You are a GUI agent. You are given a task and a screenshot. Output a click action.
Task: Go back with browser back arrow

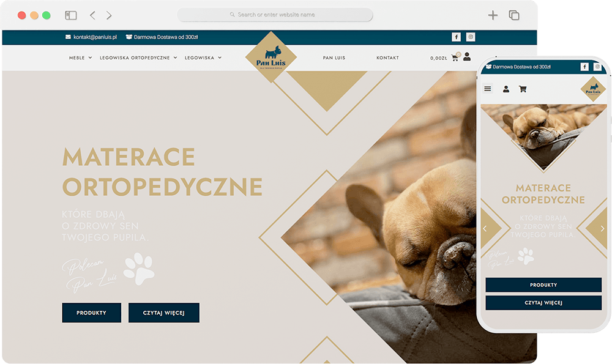pyautogui.click(x=92, y=15)
